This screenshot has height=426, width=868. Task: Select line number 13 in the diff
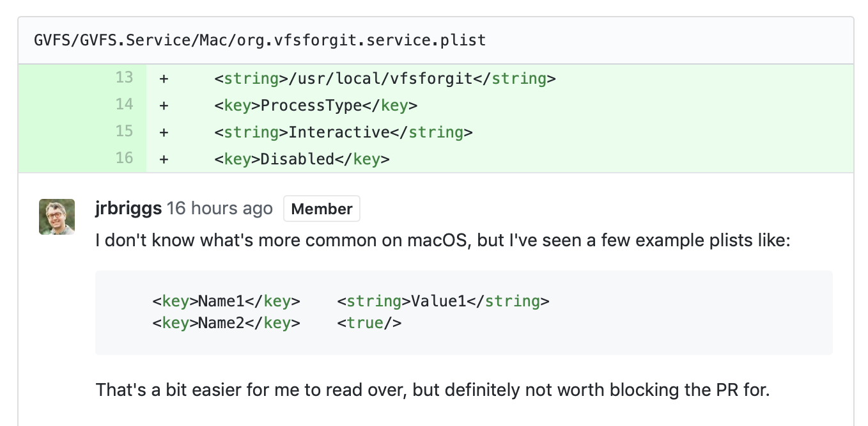point(124,77)
